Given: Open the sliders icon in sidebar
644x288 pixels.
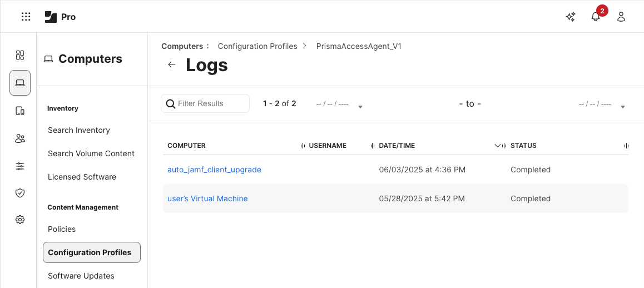Looking at the screenshot, I should pos(20,166).
